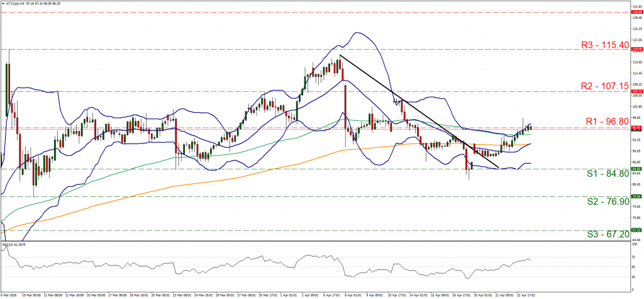The image size is (644, 299).
Task: Click the 23 Mar 08:01 time axis label
Action: point(183,294)
